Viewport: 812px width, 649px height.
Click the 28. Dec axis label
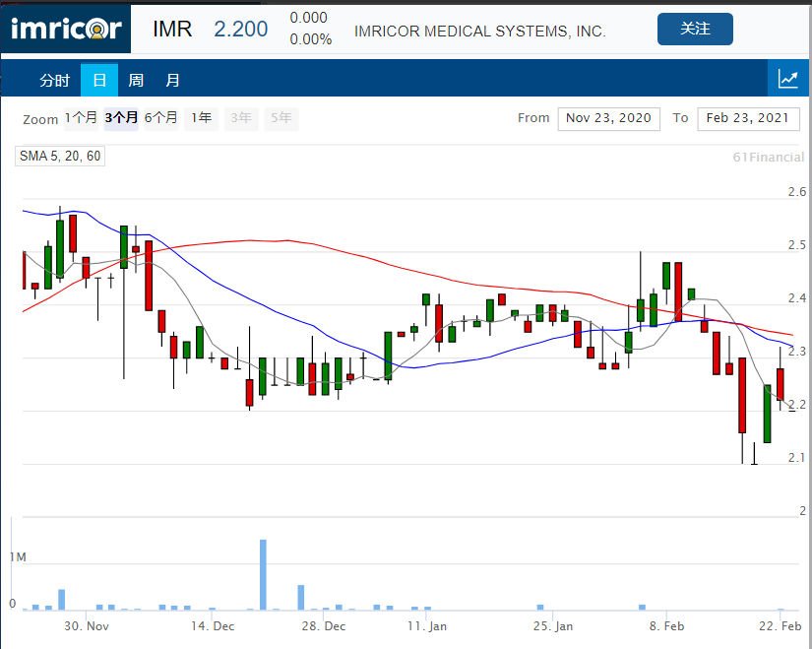coord(324,625)
